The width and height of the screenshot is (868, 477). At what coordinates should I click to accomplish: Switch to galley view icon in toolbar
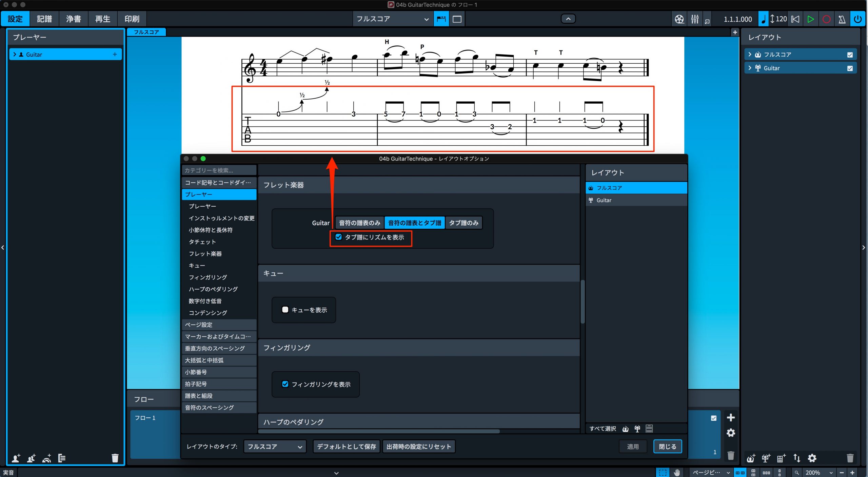tap(441, 19)
